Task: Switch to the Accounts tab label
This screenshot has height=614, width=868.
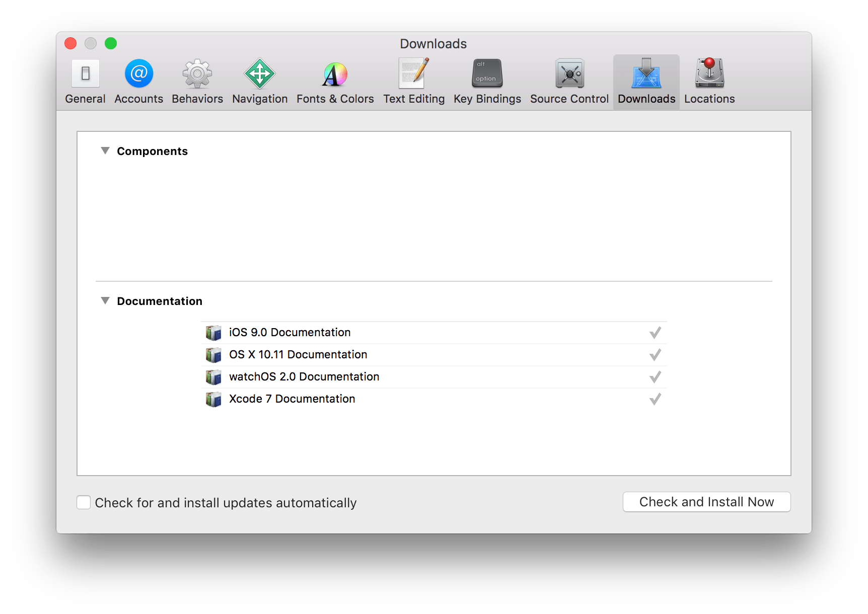Action: (x=139, y=99)
